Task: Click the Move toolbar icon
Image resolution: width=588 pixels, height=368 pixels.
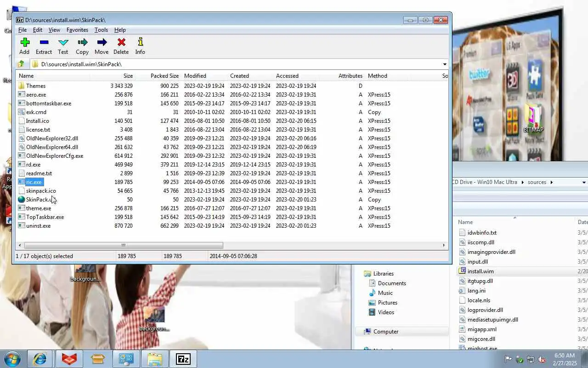Action: (x=102, y=42)
